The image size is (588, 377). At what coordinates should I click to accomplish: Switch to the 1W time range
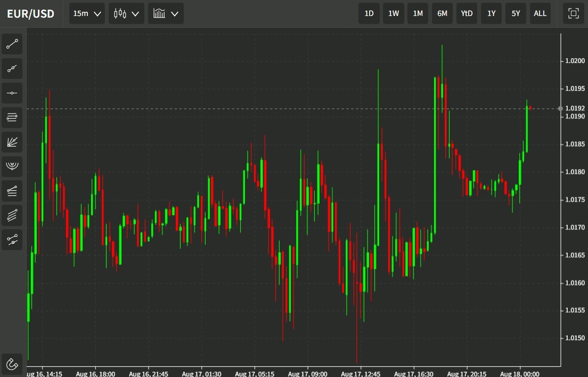pos(394,13)
